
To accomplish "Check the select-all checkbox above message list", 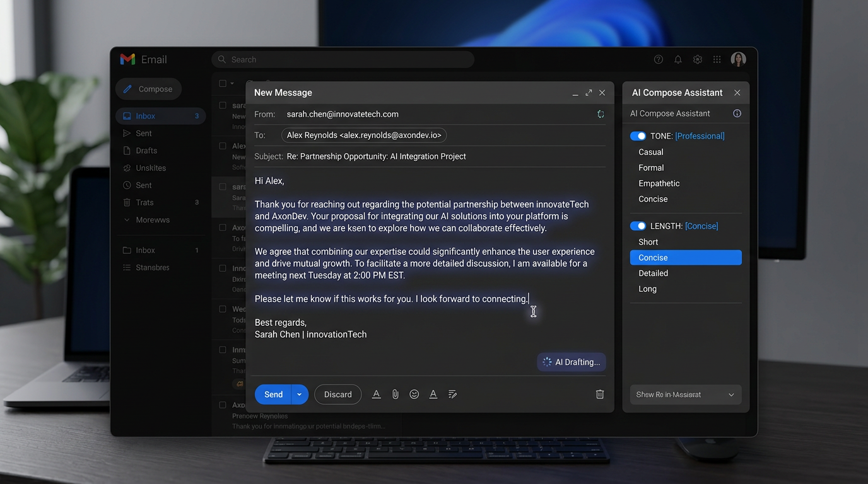I will click(x=223, y=83).
